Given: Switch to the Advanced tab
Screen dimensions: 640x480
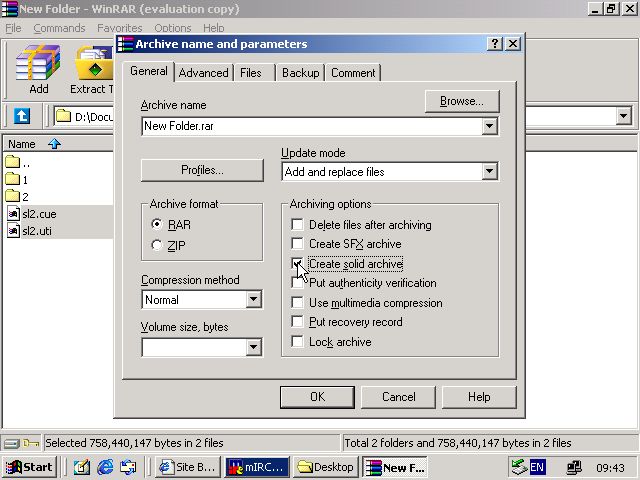Looking at the screenshot, I should [x=204, y=73].
